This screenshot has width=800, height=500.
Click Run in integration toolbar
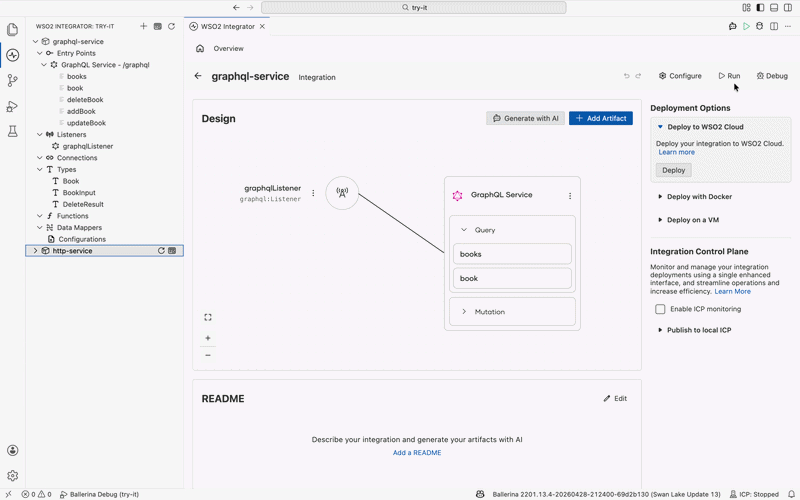pos(729,76)
